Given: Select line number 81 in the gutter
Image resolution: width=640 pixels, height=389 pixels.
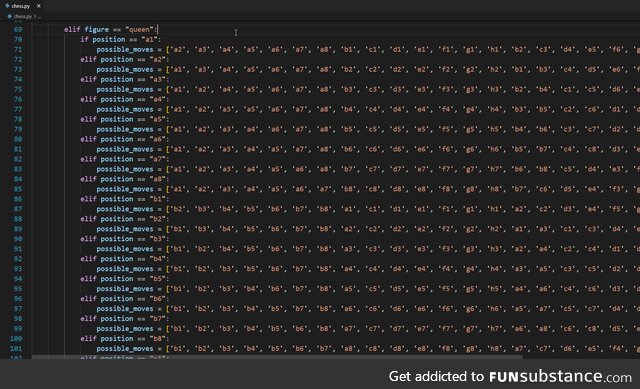Looking at the screenshot, I should (18, 149).
